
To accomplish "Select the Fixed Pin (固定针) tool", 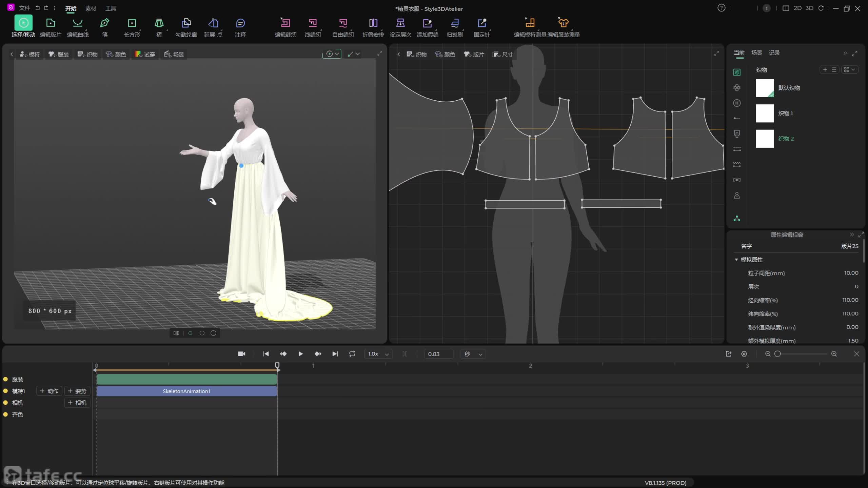I will coord(481,23).
